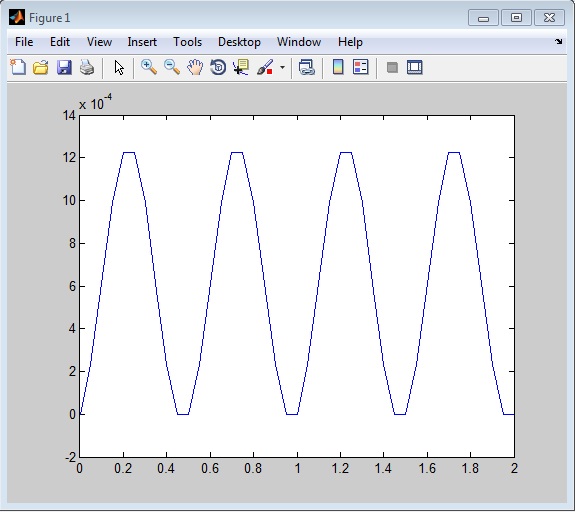Screen dimensions: 575x512
Task: Click the New Figure icon
Action: (18, 67)
